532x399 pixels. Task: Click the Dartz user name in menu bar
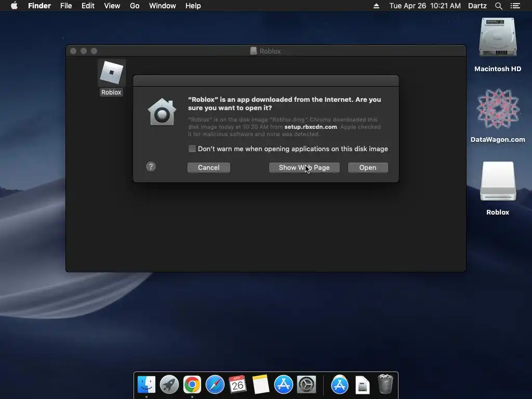pyautogui.click(x=477, y=6)
